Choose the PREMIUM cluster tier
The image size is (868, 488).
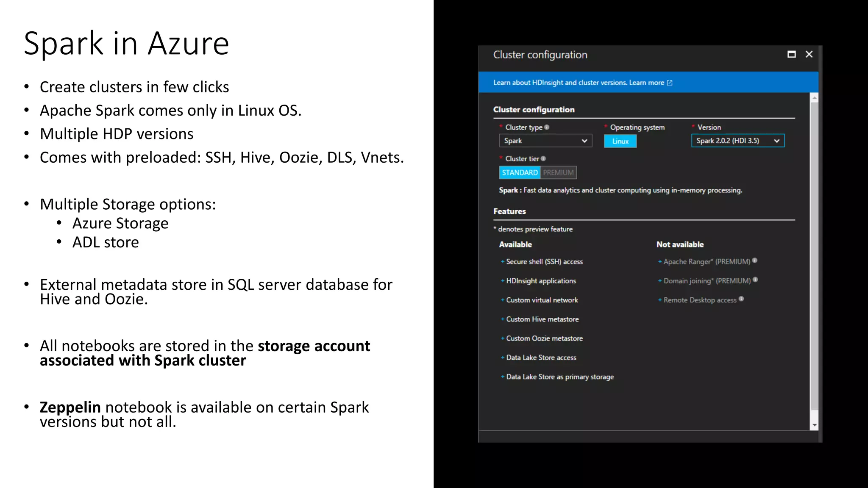pyautogui.click(x=558, y=172)
